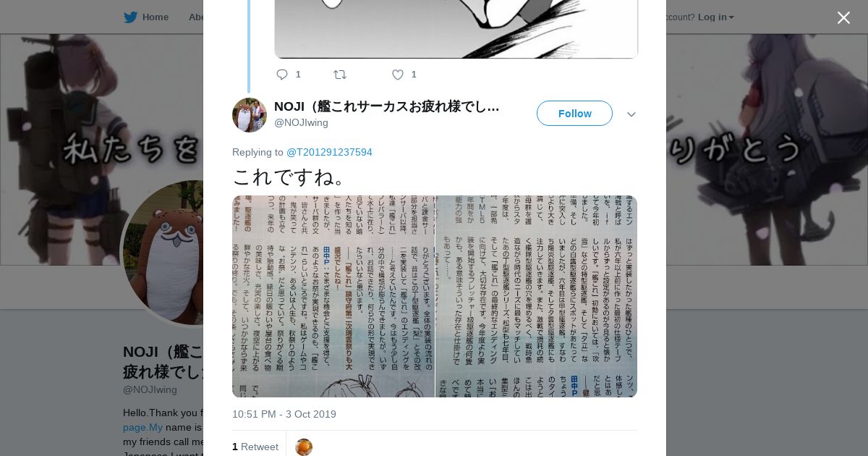Click the reply speech bubble icon
Screen dimensions: 868x456
click(282, 75)
